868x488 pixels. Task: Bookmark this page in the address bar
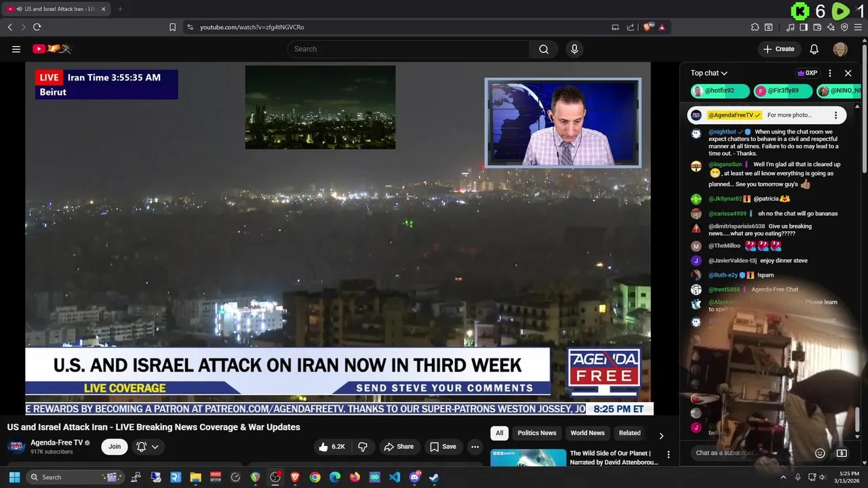point(172,27)
